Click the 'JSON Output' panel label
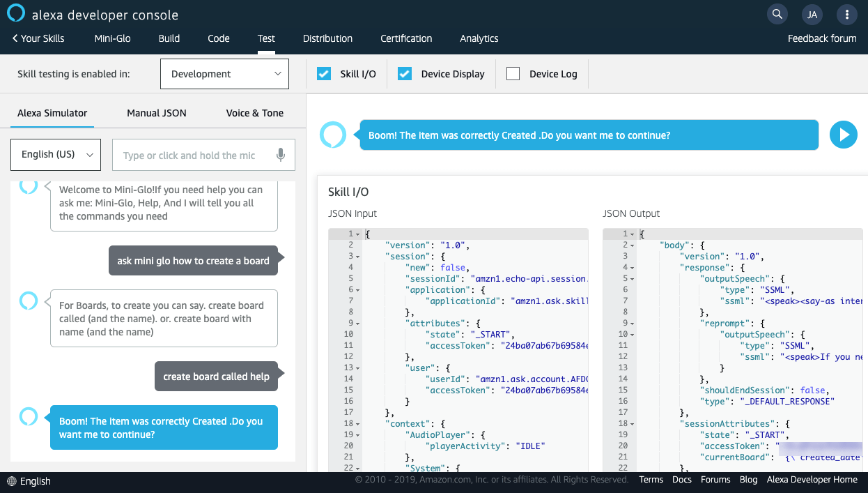This screenshot has height=493, width=868. coord(631,213)
